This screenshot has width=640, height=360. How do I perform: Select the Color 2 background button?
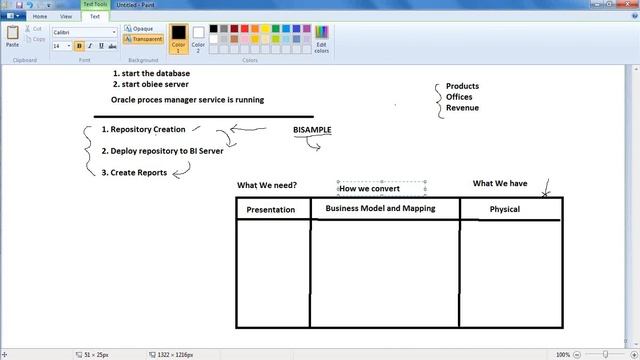pos(198,39)
